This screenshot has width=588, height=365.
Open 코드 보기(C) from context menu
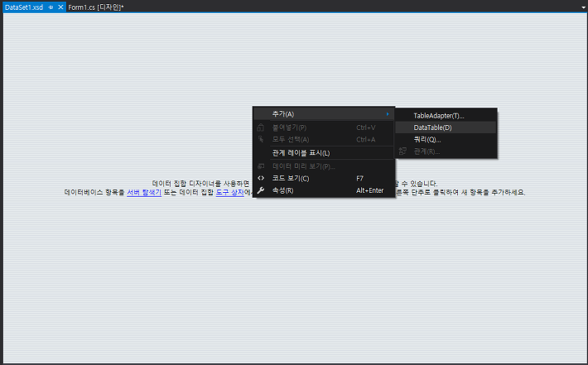(x=324, y=179)
